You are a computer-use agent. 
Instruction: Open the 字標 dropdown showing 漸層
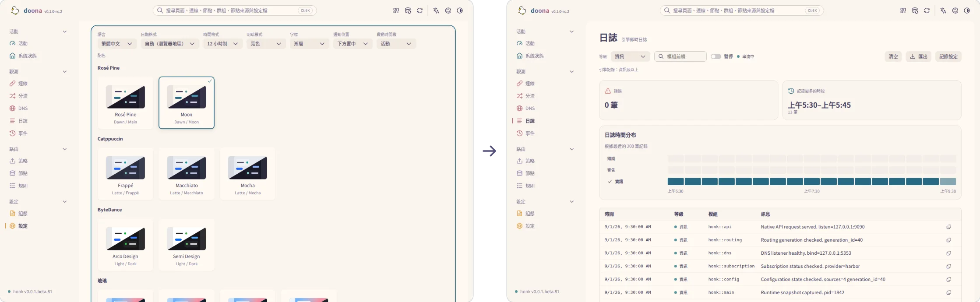point(310,44)
